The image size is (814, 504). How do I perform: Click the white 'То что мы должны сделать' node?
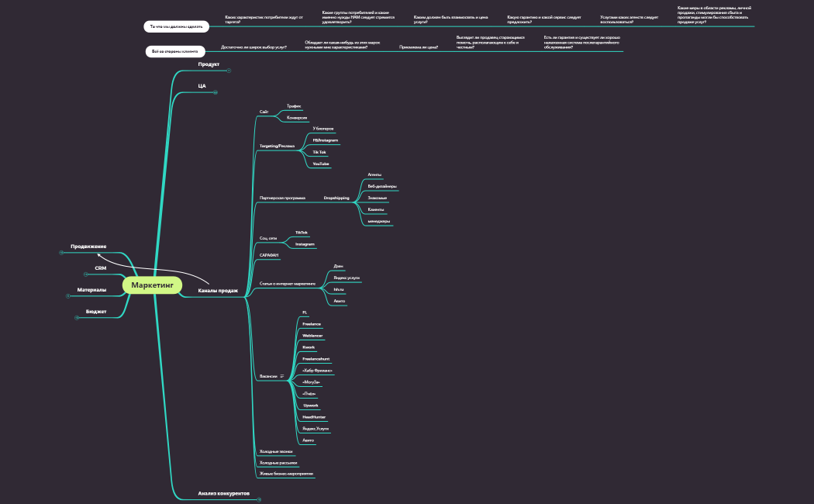pyautogui.click(x=176, y=26)
